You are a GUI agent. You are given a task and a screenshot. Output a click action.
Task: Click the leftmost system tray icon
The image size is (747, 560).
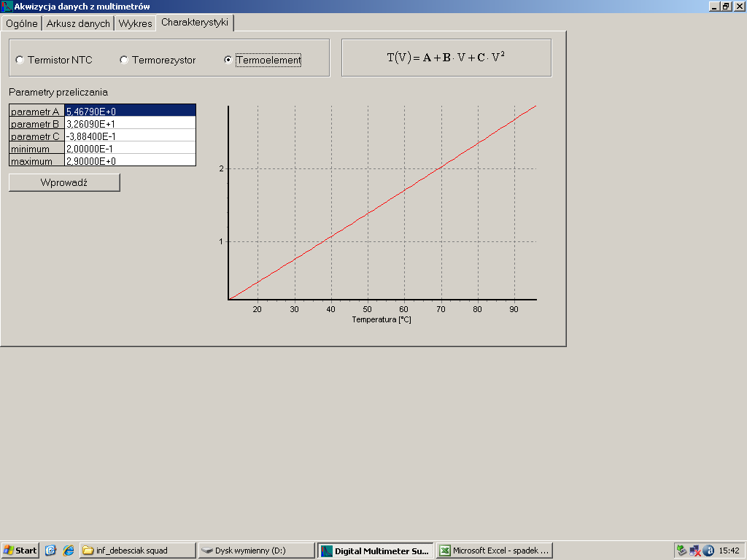click(x=682, y=551)
